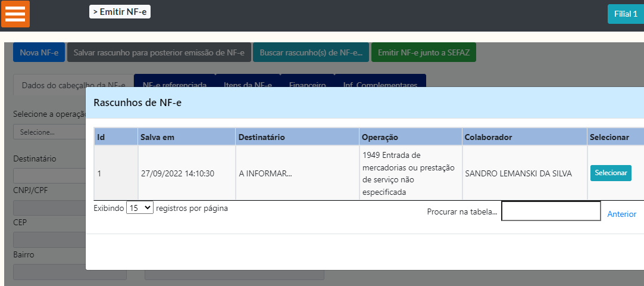Click Buscar rascunho(s) de NF-e button
The height and width of the screenshot is (286, 644).
pyautogui.click(x=311, y=52)
